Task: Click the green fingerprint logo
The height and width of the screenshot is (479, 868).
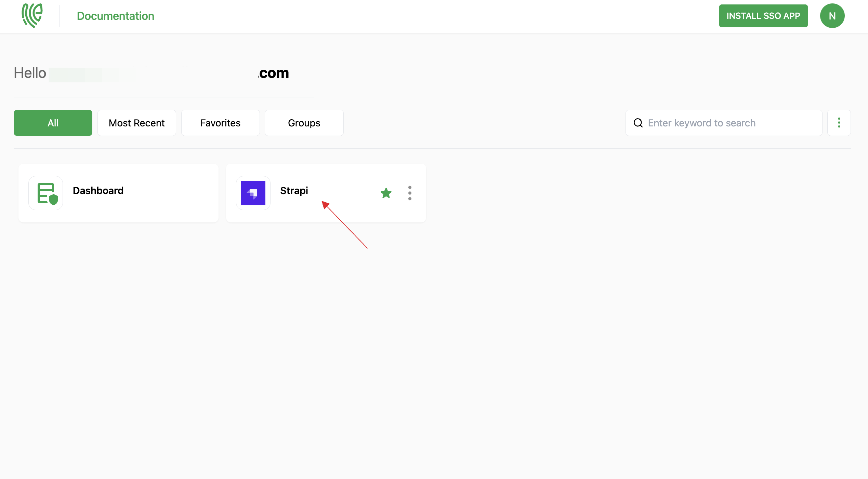Action: 32,16
